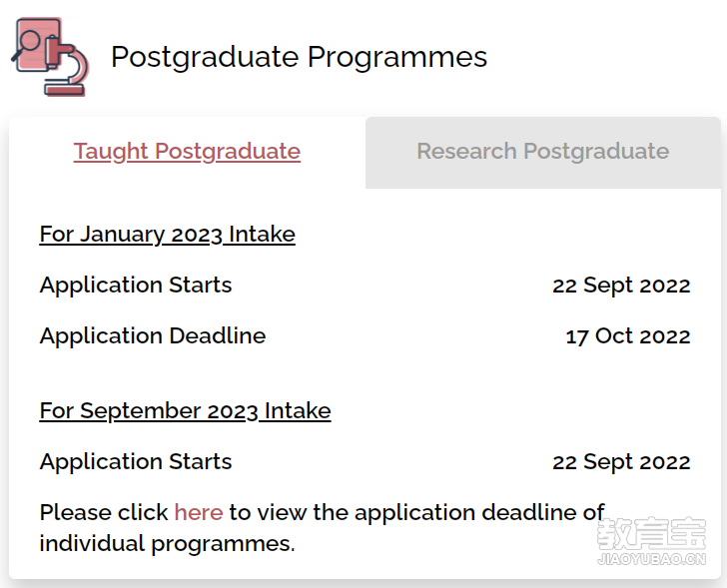This screenshot has width=727, height=588.
Task: Click the magnifier on the document icon
Action: [x=27, y=44]
